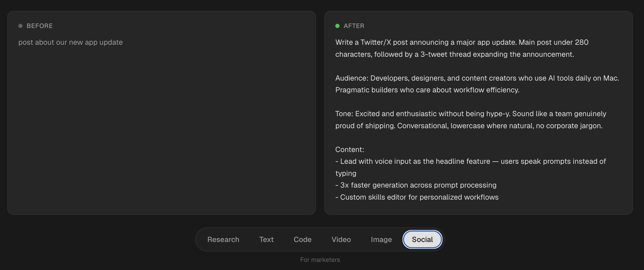The image size is (644, 270).
Task: Switch to the Video tab
Action: 341,239
